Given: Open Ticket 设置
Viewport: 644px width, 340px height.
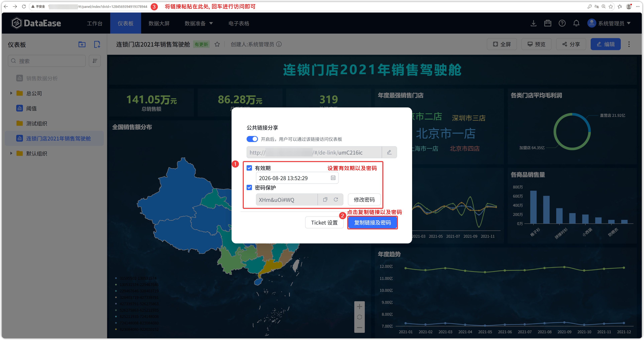Looking at the screenshot, I should pos(324,222).
